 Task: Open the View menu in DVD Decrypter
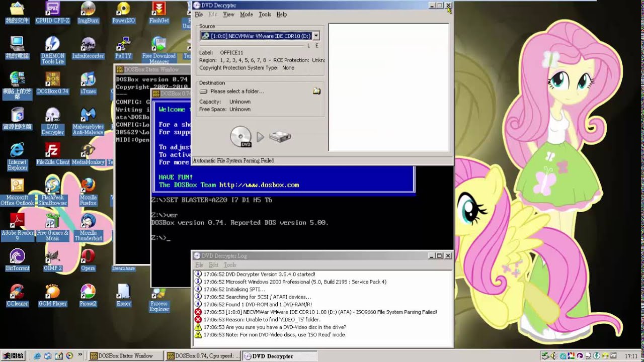pyautogui.click(x=228, y=15)
